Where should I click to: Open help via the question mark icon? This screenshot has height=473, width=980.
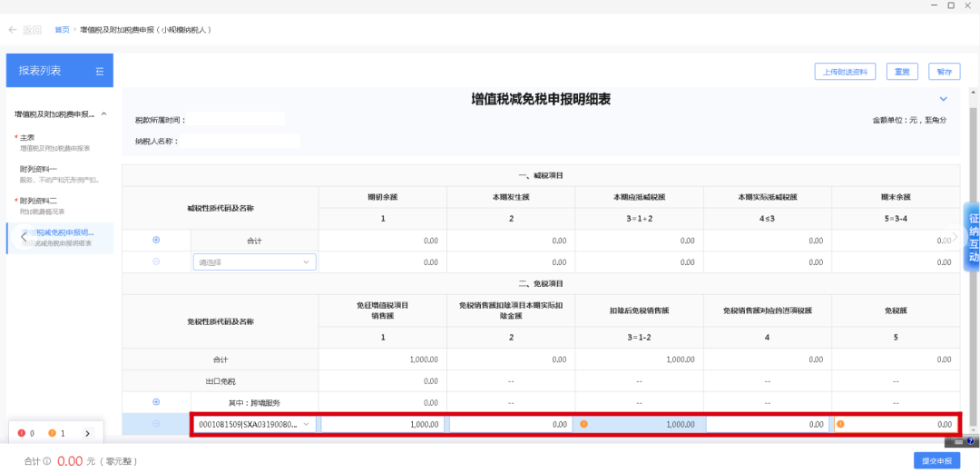coord(971,441)
